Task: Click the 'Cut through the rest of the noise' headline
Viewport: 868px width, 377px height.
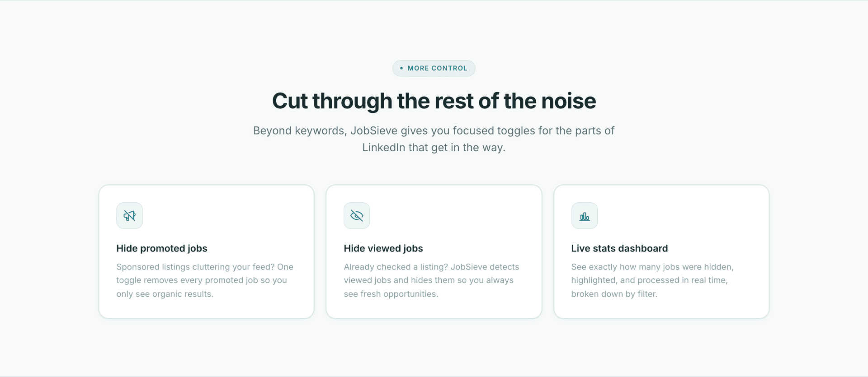Action: pos(434,101)
